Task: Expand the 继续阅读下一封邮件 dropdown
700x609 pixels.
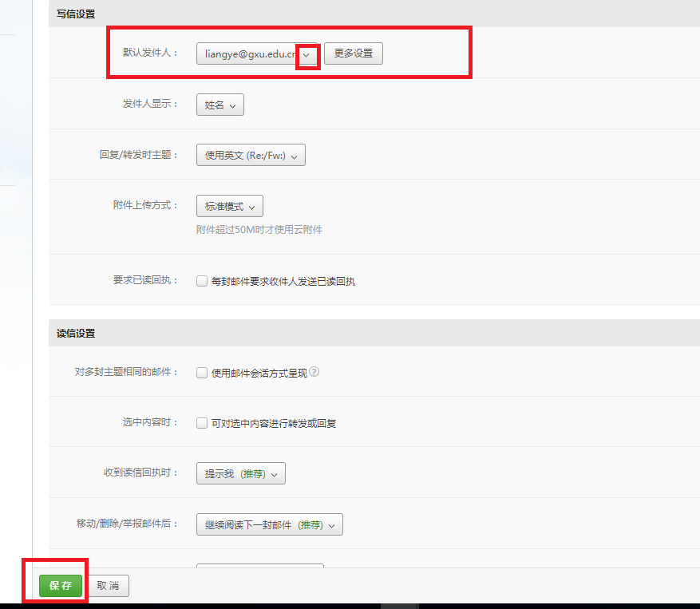Action: [269, 524]
